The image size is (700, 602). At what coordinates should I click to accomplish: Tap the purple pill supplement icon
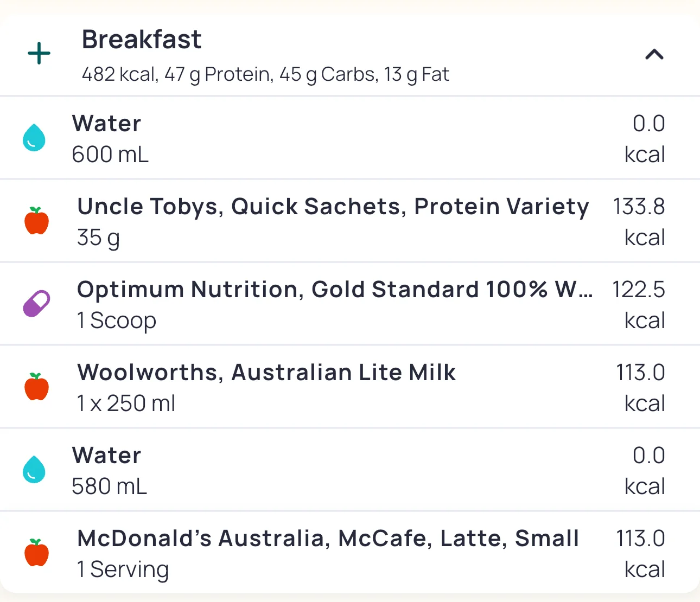(x=36, y=304)
